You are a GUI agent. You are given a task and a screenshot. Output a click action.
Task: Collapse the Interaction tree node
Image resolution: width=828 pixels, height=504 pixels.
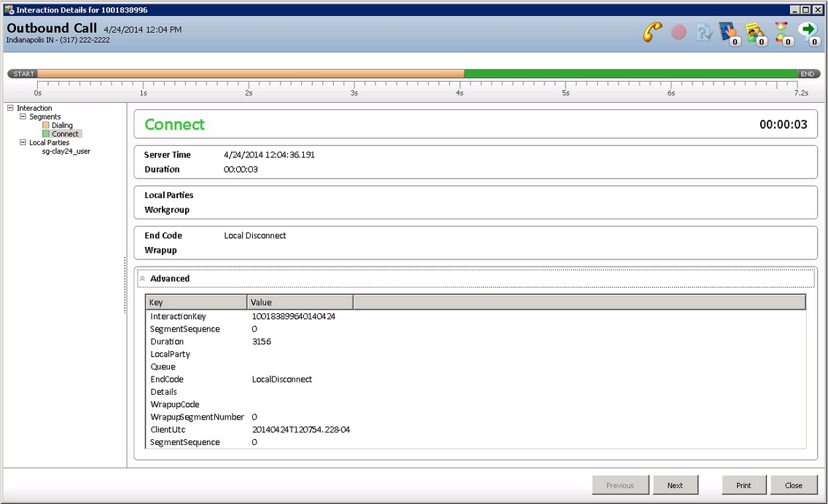point(10,108)
